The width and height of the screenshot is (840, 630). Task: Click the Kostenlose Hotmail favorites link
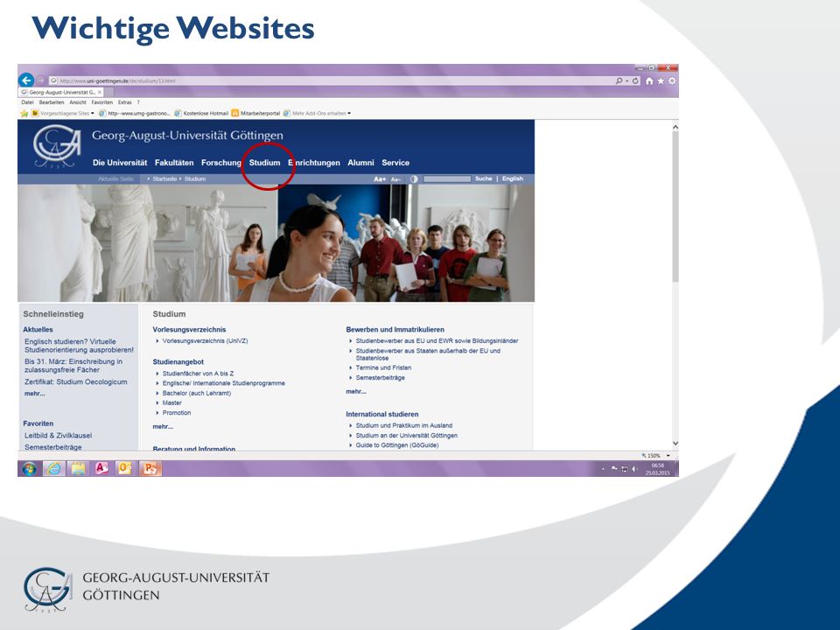pyautogui.click(x=201, y=114)
